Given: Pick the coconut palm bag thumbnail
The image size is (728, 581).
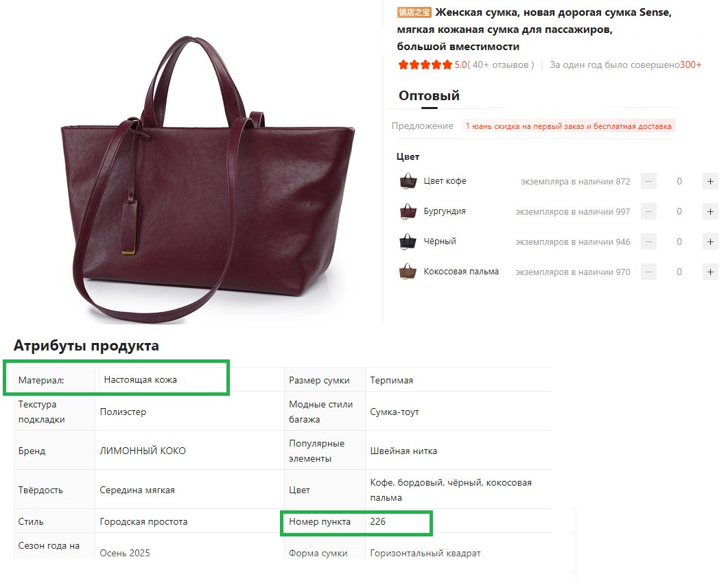Looking at the screenshot, I should pyautogui.click(x=408, y=272).
